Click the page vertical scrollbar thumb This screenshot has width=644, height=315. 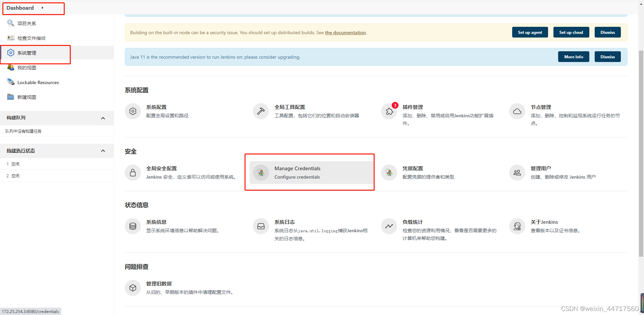tap(641, 153)
